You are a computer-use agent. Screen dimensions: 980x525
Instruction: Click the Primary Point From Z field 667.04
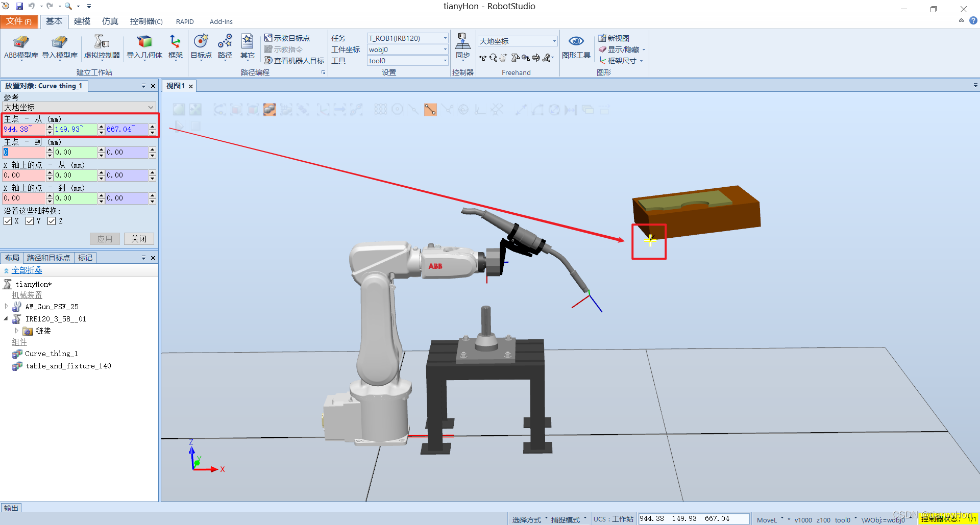tap(127, 130)
